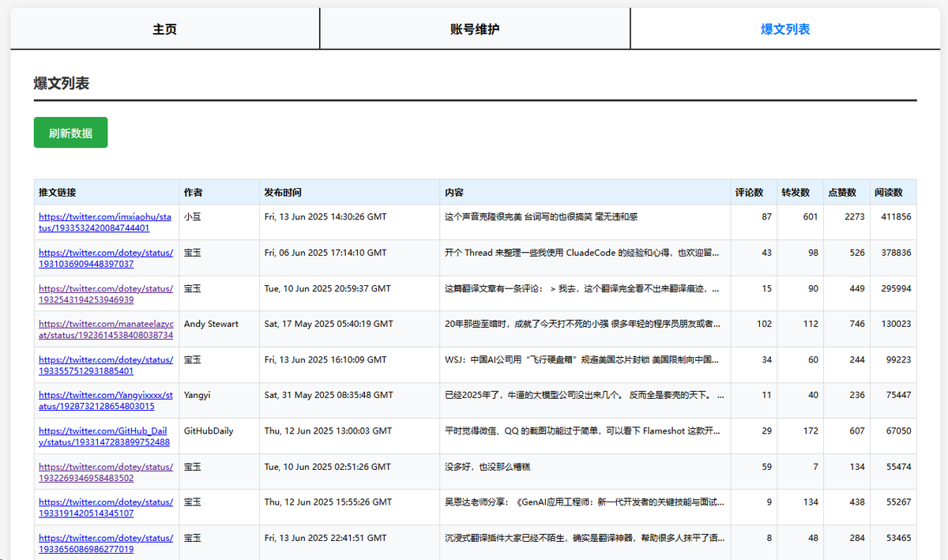Click content starting 这个声音克隆很完美

(x=541, y=216)
